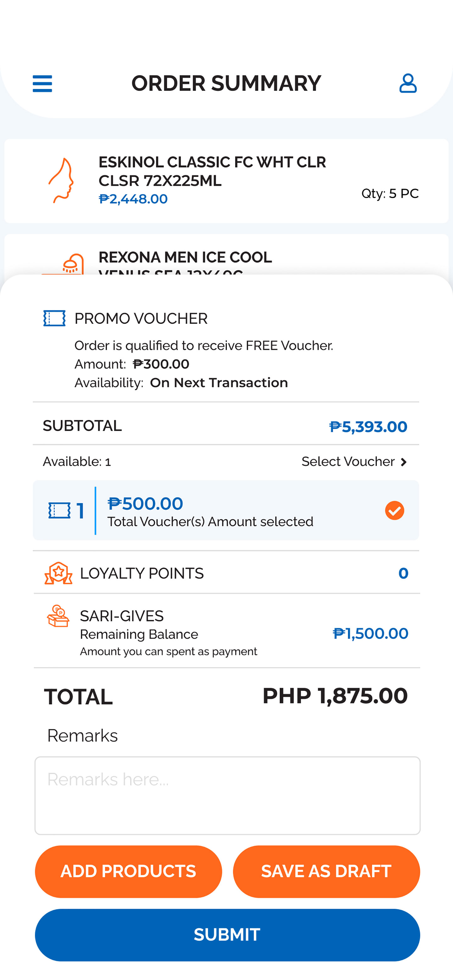Click the Add Products button

pyautogui.click(x=128, y=871)
